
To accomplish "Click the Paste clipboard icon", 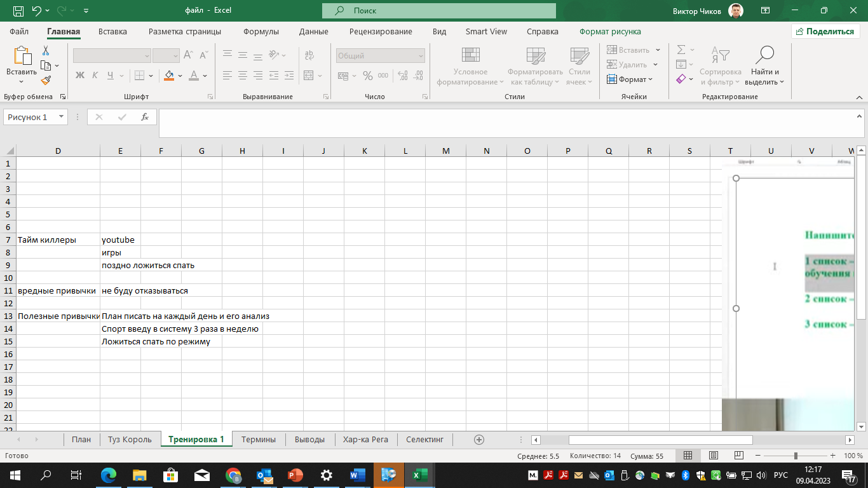I will point(22,56).
